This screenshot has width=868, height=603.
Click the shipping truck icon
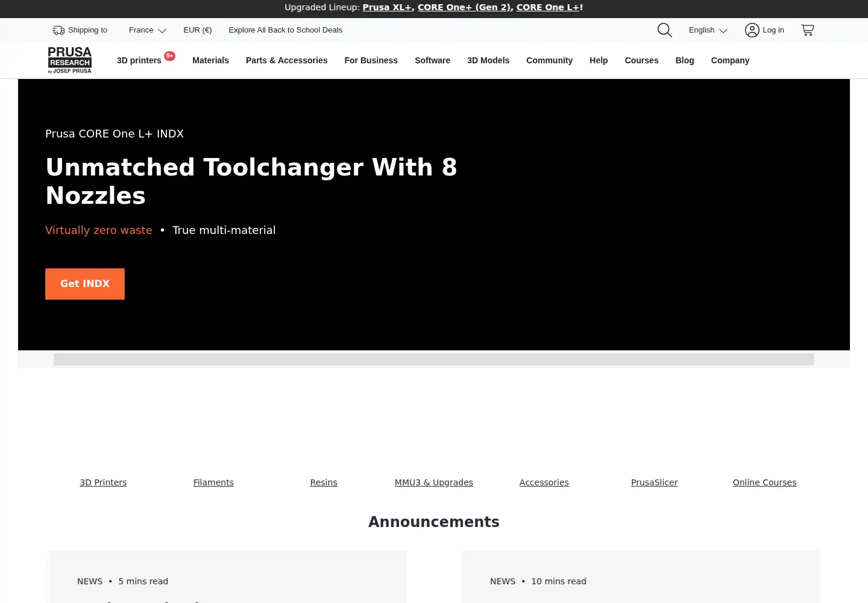58,30
